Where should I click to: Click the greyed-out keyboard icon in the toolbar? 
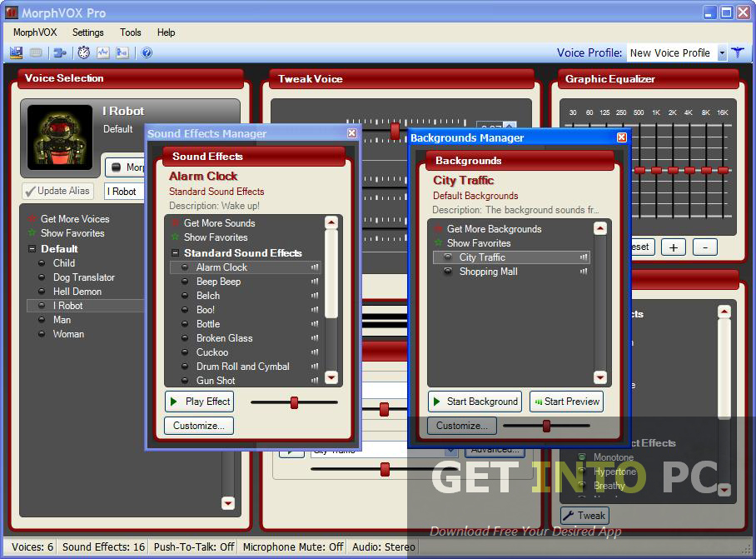pyautogui.click(x=36, y=52)
